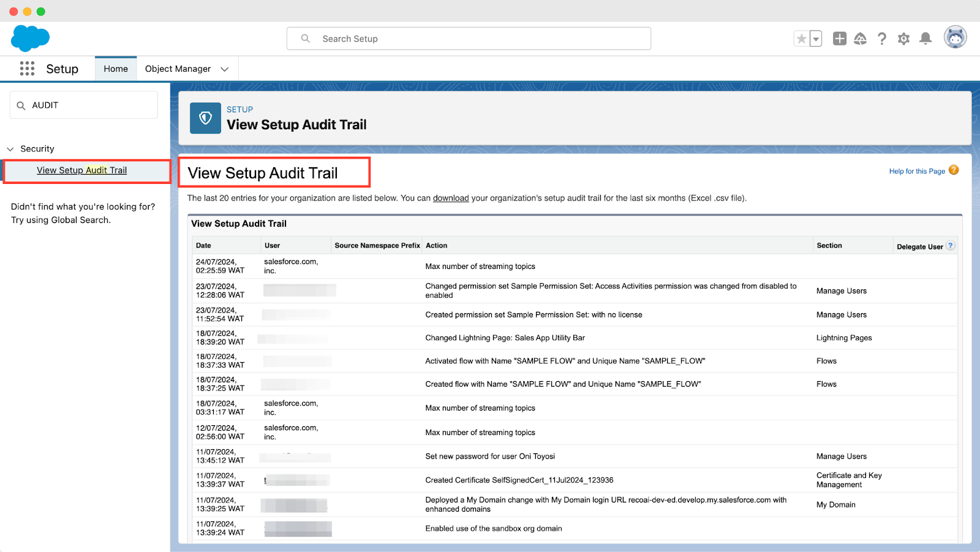Open the Help for this Page link

tap(917, 172)
